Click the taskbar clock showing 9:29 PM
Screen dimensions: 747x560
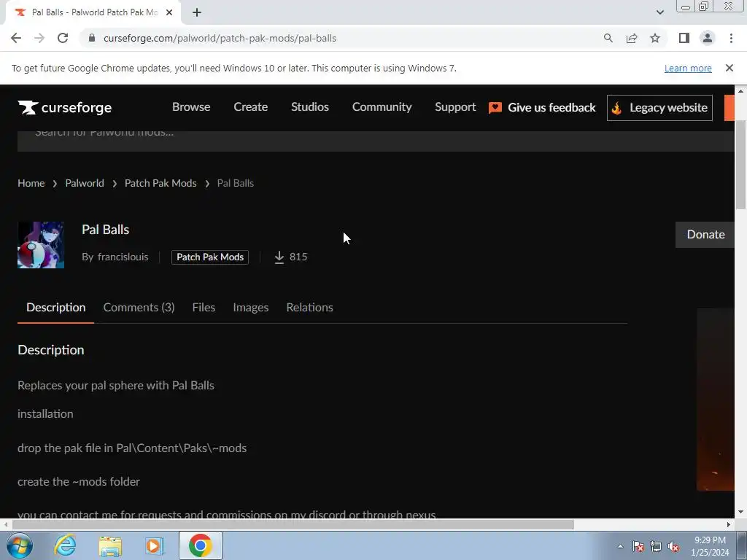[x=710, y=546]
